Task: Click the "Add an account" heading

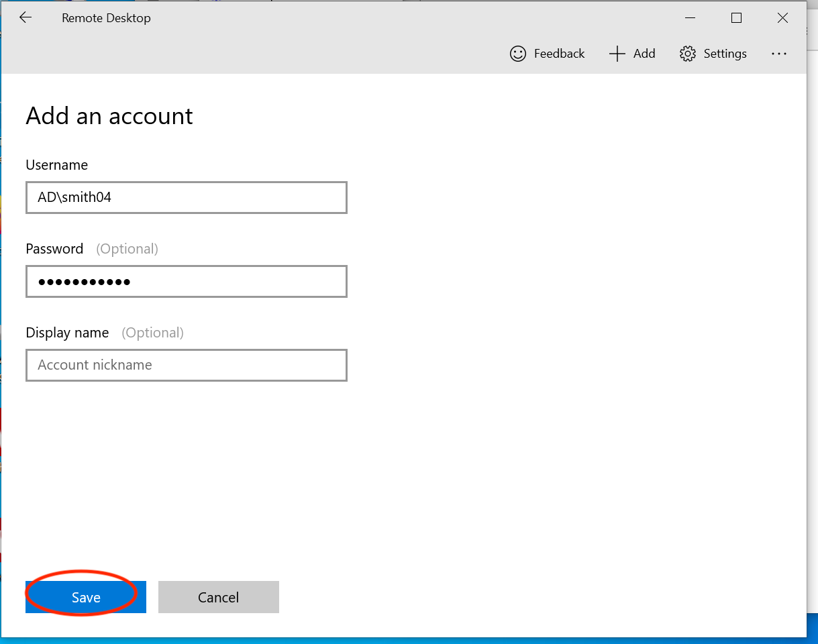Action: pyautogui.click(x=109, y=116)
